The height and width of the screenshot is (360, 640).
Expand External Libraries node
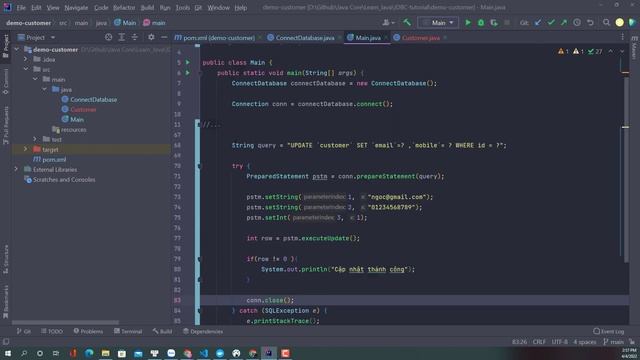point(17,169)
